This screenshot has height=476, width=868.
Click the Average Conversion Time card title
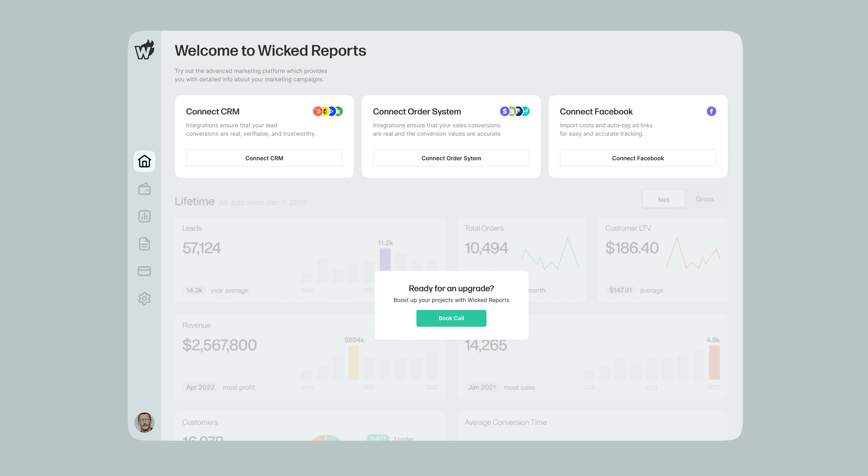pos(505,422)
